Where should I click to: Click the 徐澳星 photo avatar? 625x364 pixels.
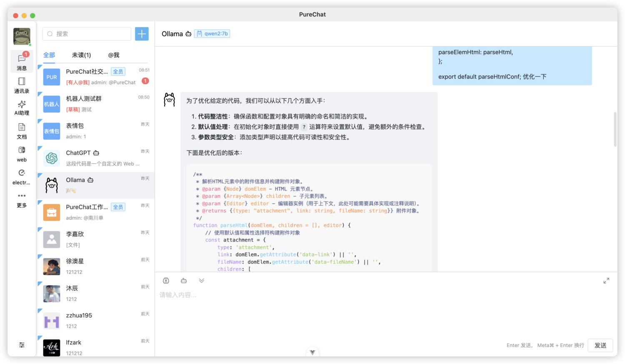pos(52,267)
